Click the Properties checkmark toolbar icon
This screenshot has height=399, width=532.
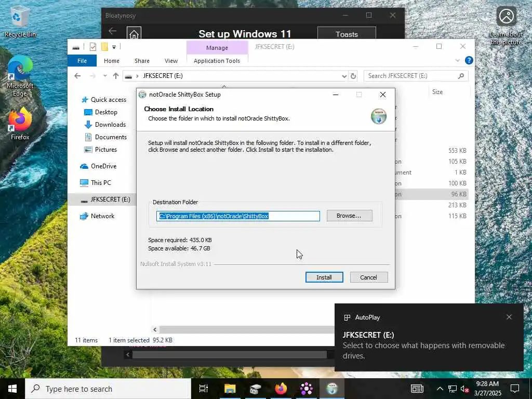[92, 47]
